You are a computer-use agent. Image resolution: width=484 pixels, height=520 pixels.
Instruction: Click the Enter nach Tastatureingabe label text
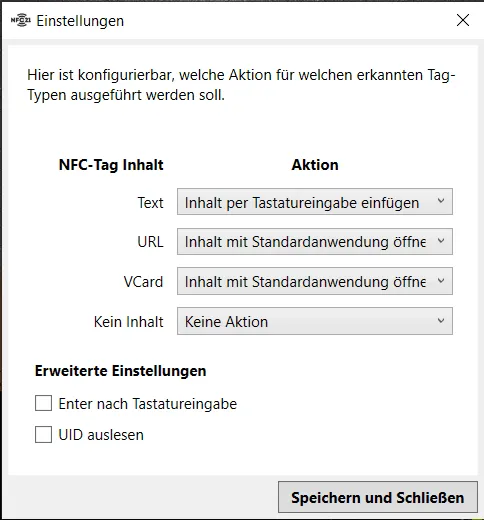coord(148,404)
